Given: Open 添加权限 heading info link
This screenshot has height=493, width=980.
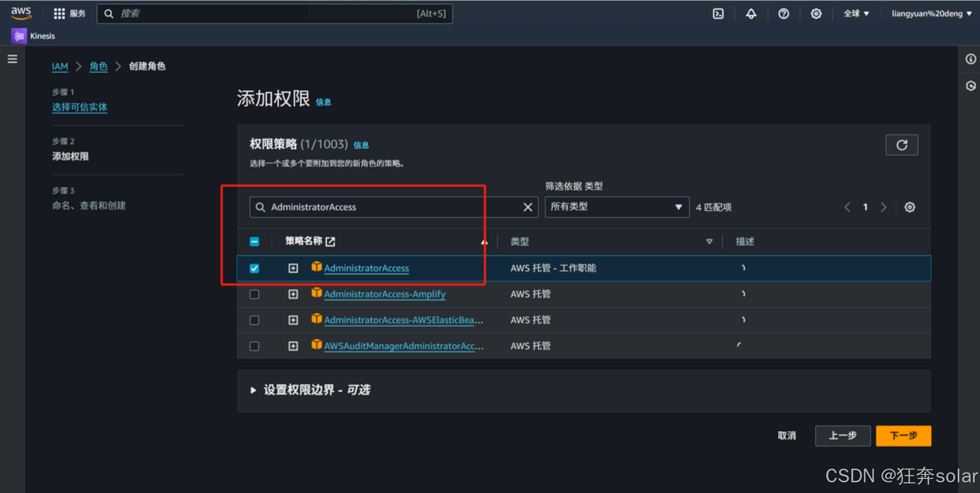Looking at the screenshot, I should point(324,102).
